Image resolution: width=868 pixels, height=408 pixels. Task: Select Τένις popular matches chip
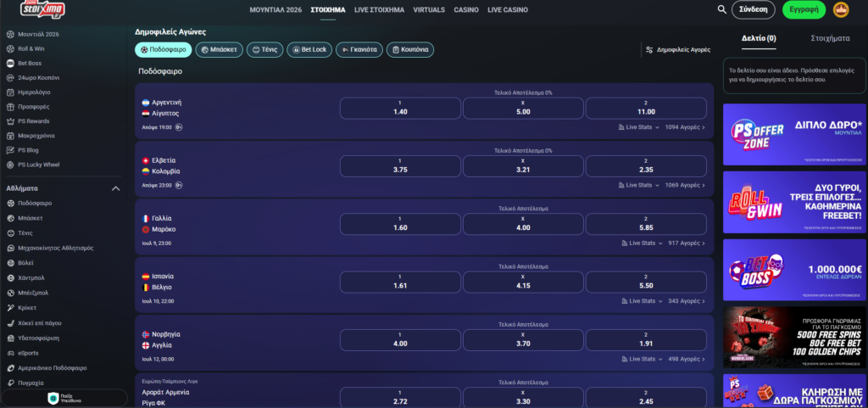[264, 50]
